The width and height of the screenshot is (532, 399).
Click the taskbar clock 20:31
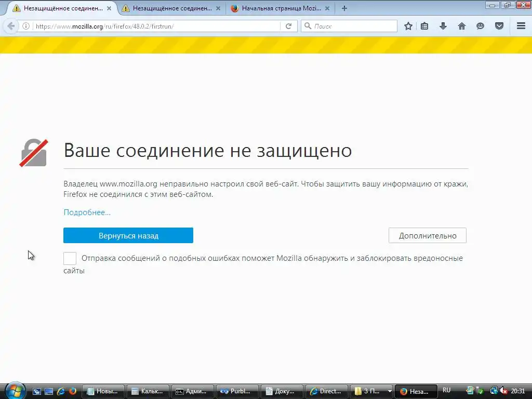click(x=518, y=391)
